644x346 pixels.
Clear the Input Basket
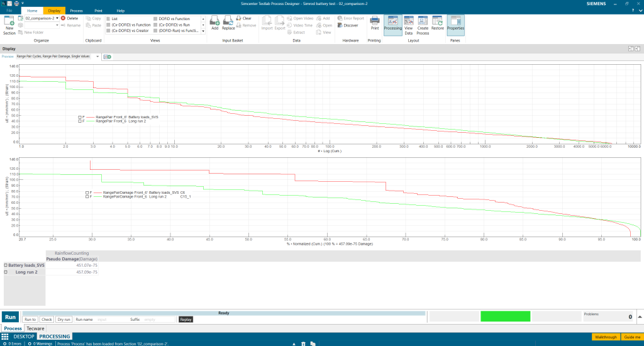click(x=244, y=18)
